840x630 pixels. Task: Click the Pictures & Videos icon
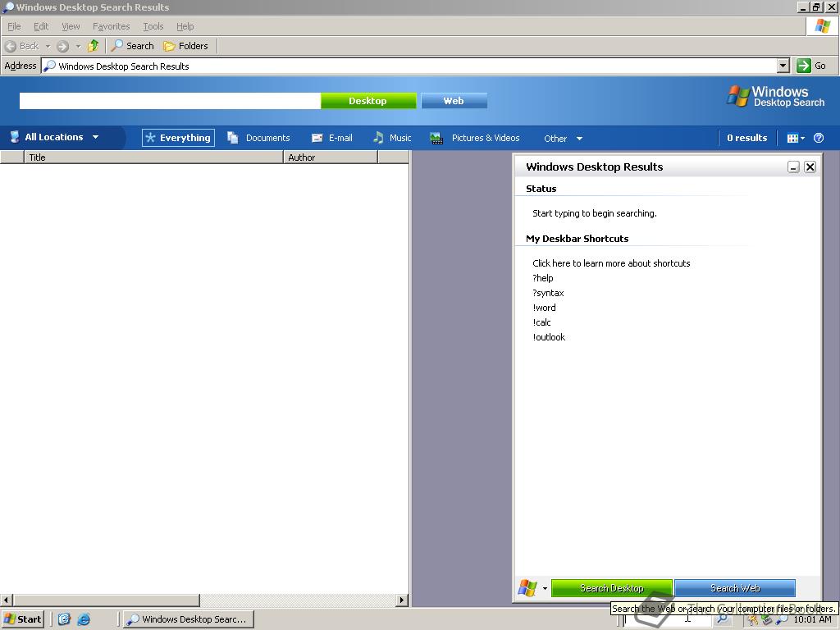pyautogui.click(x=436, y=138)
